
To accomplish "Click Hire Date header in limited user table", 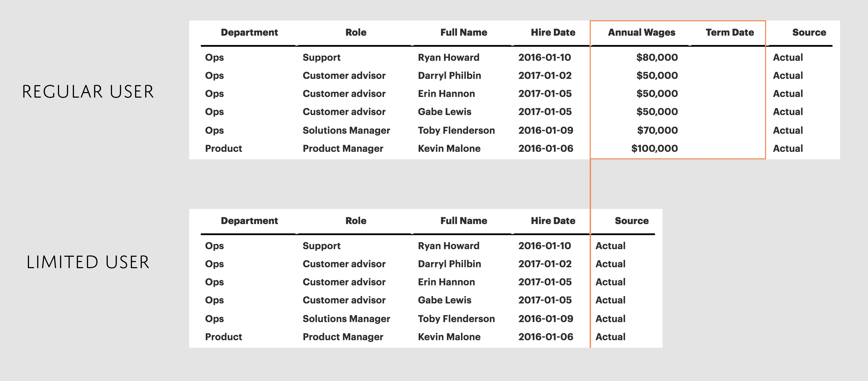I will point(553,221).
